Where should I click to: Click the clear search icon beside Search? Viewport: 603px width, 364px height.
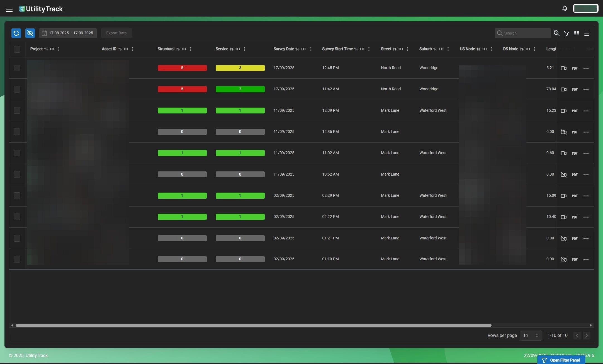(556, 33)
